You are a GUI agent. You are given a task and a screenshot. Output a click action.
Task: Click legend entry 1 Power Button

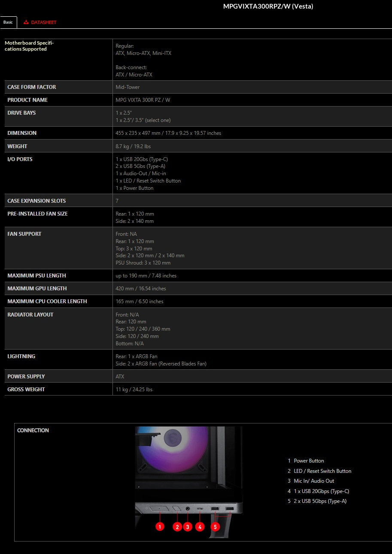306,461
